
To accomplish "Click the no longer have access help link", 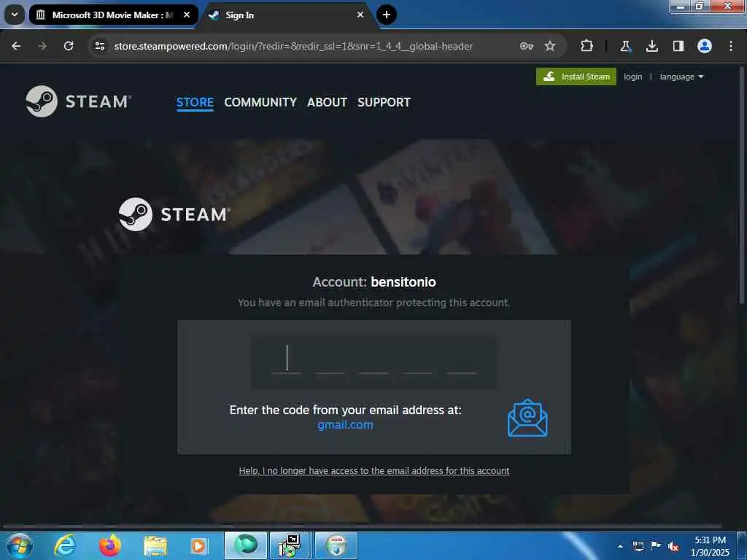I will click(374, 471).
